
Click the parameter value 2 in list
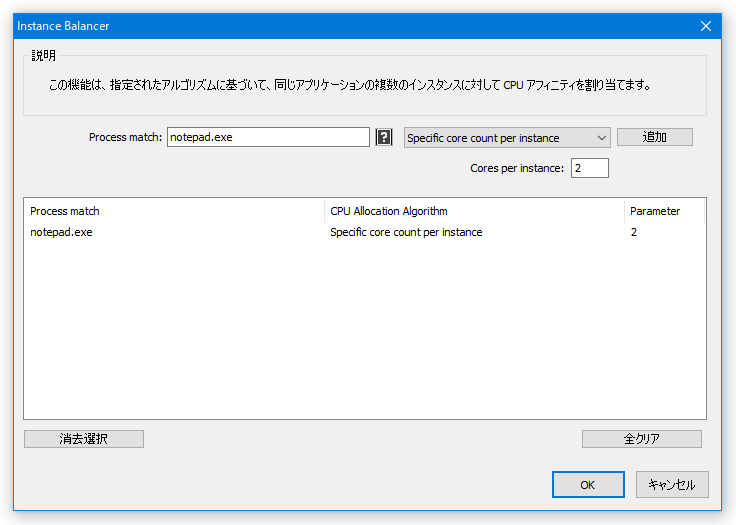[x=634, y=232]
